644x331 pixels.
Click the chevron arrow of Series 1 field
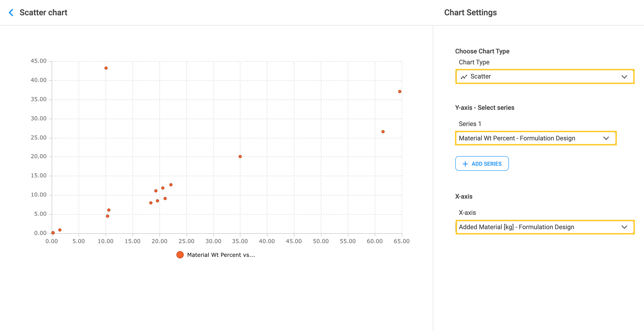point(606,138)
